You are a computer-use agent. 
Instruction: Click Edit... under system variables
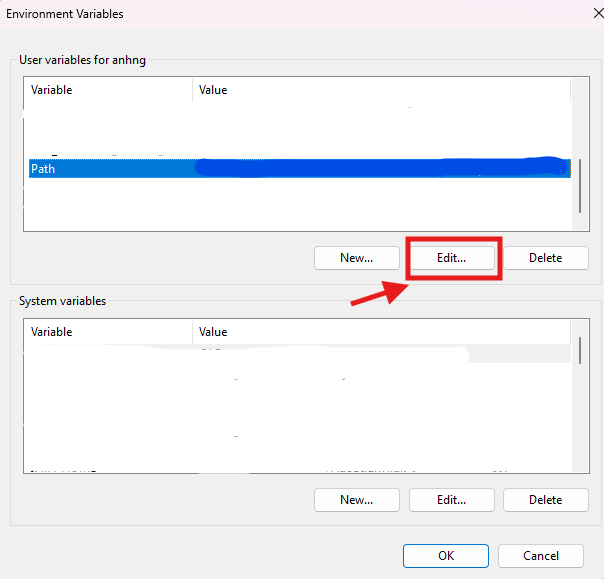click(451, 499)
